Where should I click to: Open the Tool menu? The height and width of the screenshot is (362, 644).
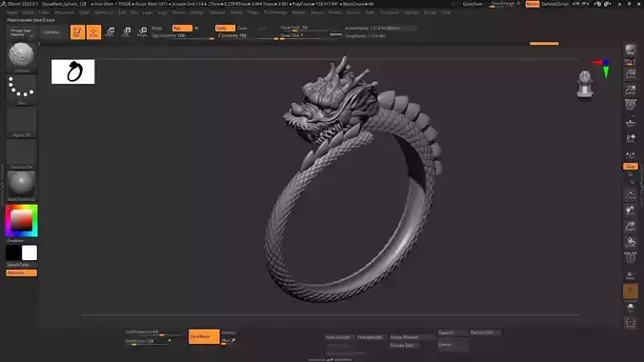(370, 12)
